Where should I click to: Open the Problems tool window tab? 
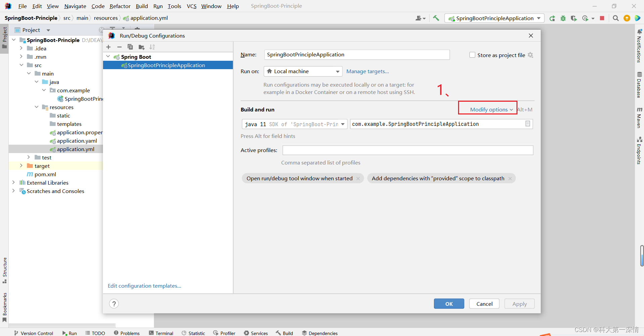tap(127, 333)
